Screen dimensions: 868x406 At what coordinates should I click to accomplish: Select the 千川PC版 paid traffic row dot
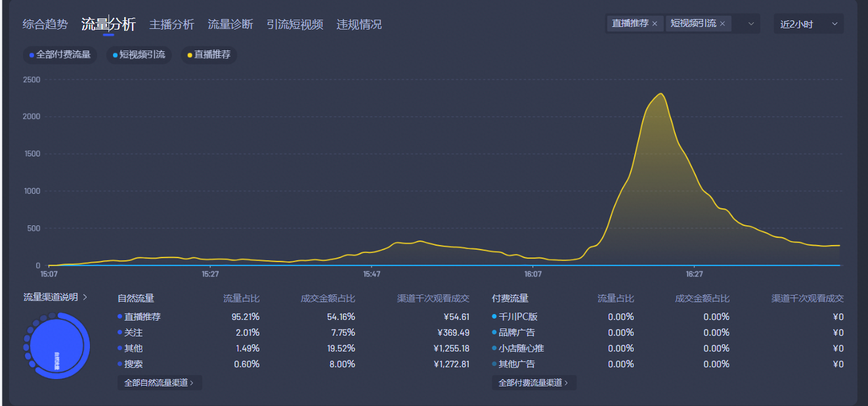click(x=494, y=317)
